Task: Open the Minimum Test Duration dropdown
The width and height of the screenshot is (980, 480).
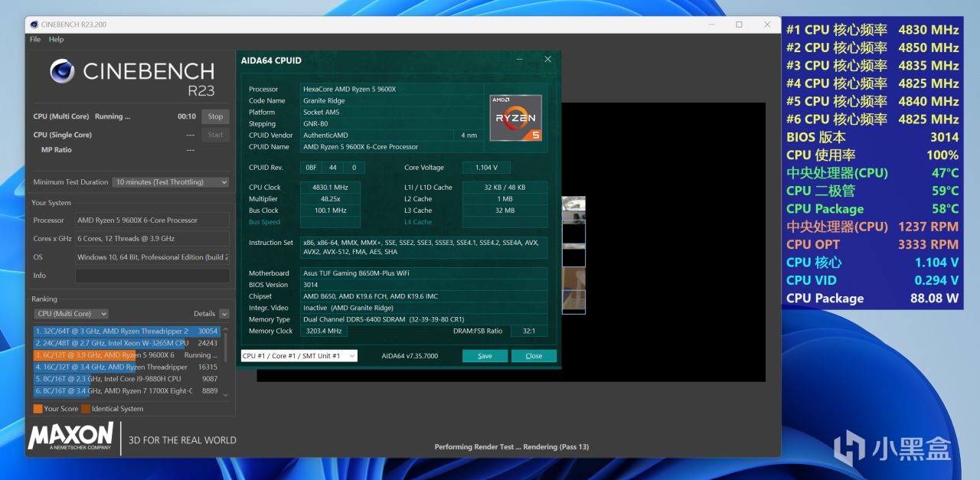Action: pyautogui.click(x=171, y=182)
